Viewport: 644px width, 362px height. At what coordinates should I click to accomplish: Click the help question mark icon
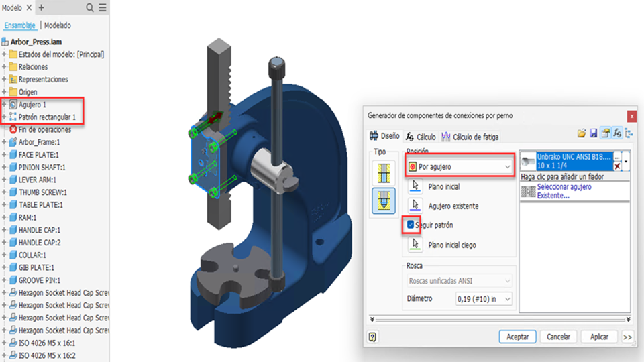click(372, 337)
